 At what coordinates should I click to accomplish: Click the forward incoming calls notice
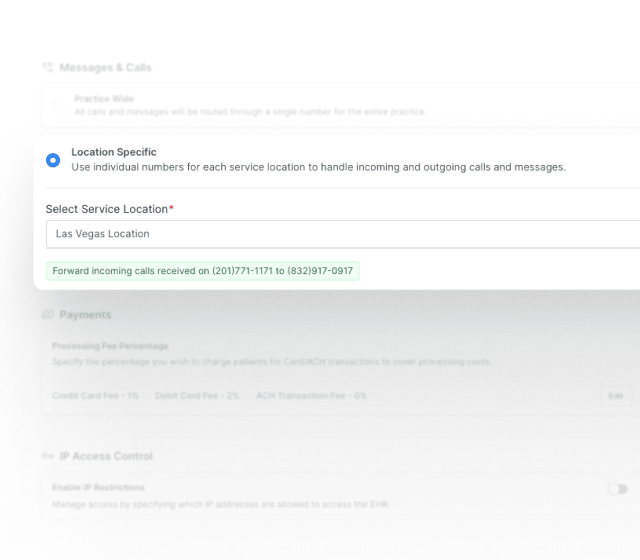(x=203, y=271)
